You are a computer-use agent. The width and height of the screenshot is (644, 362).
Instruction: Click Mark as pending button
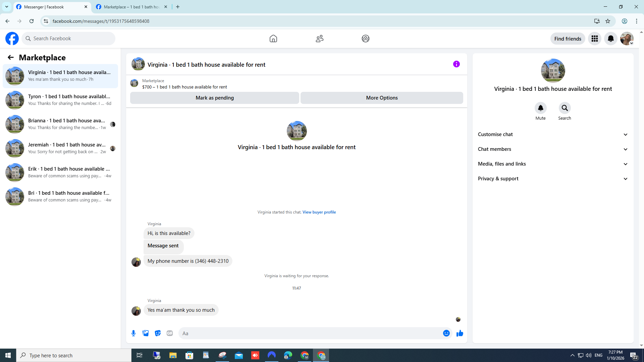point(215,98)
